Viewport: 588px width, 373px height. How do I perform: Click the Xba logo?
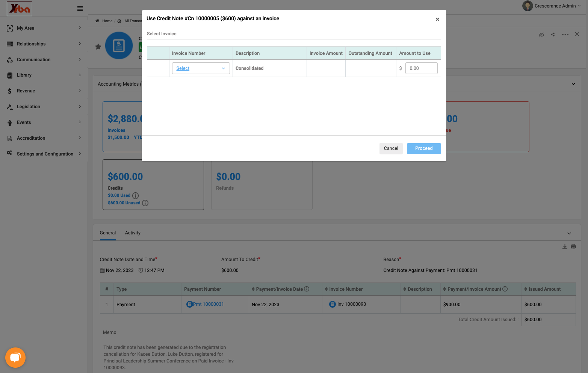click(x=20, y=9)
